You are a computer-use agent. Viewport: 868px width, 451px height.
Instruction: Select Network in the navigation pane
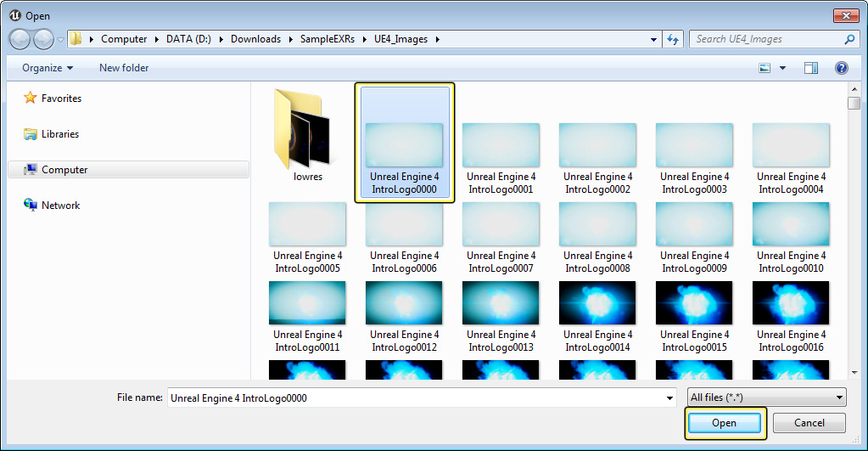(x=60, y=206)
